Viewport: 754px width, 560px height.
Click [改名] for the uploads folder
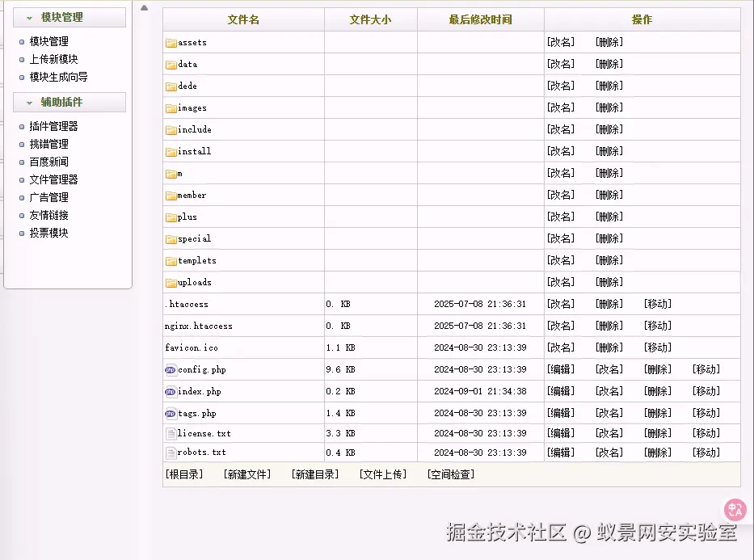coord(561,282)
